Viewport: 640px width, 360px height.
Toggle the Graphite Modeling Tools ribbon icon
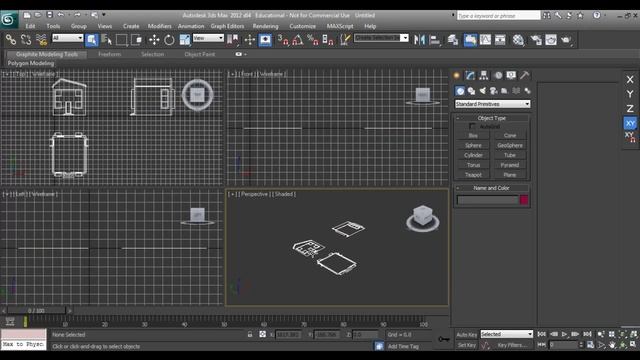click(470, 40)
